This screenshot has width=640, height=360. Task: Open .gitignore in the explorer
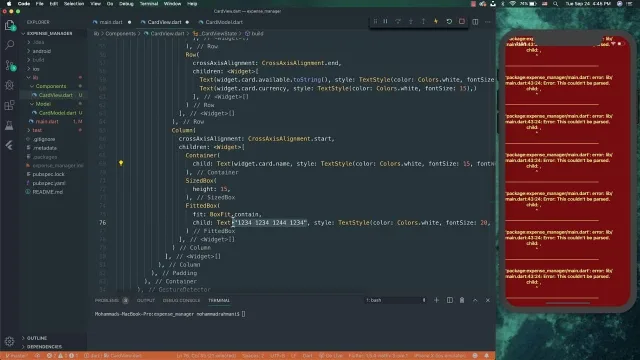(x=44, y=139)
